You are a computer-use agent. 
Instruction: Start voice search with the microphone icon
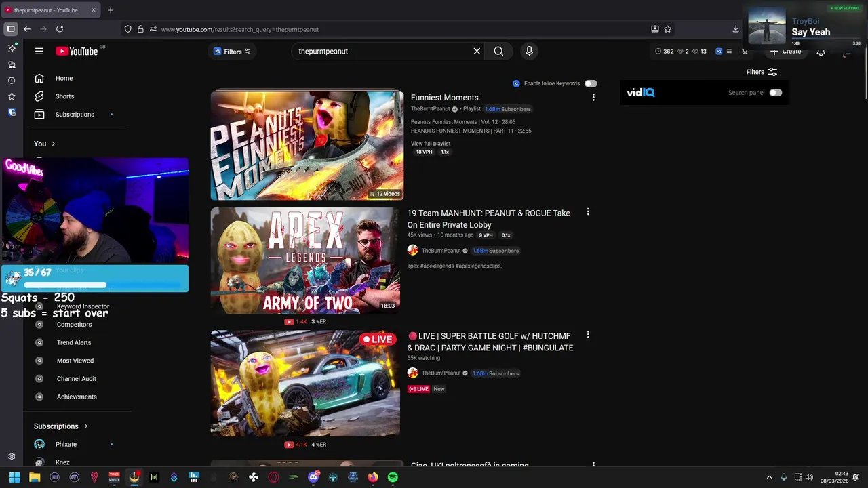(530, 51)
